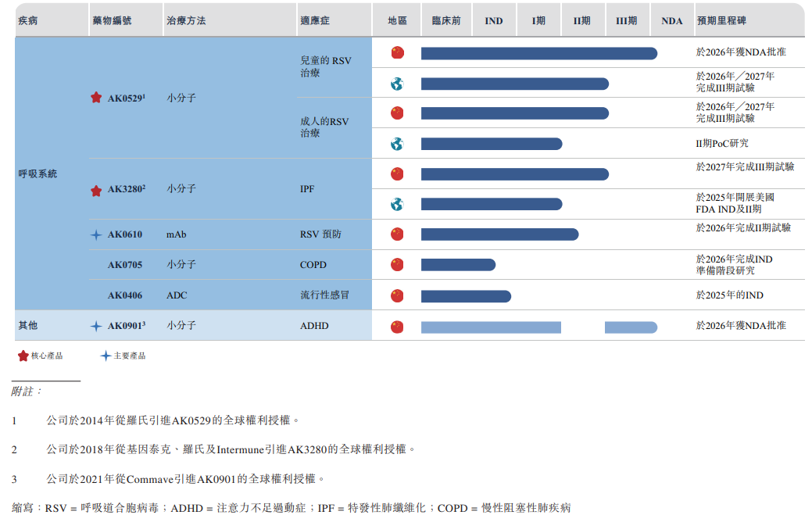The height and width of the screenshot is (515, 812).
Task: Click the China flag in the 成人的RSV row
Action: [x=397, y=113]
